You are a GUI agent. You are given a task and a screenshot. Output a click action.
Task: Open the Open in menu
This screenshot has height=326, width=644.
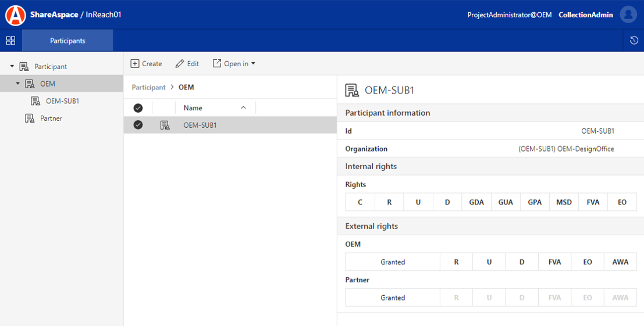[234, 63]
